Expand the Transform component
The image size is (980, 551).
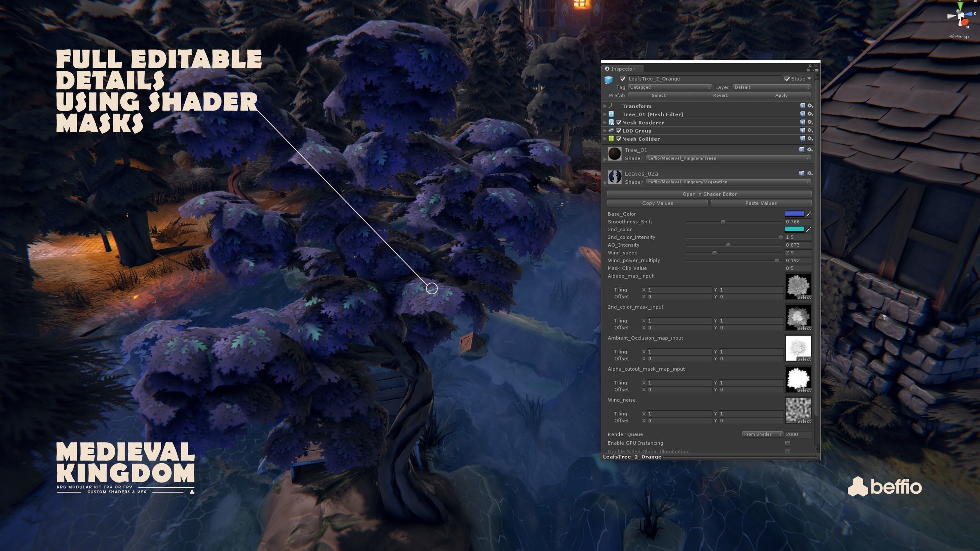tap(605, 106)
